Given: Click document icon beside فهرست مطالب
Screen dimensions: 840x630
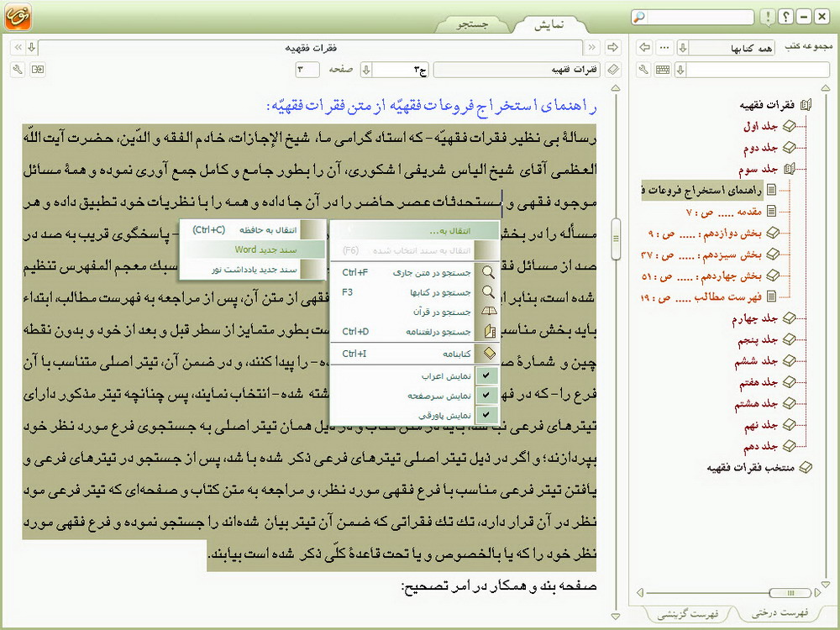Looking at the screenshot, I should (x=771, y=297).
